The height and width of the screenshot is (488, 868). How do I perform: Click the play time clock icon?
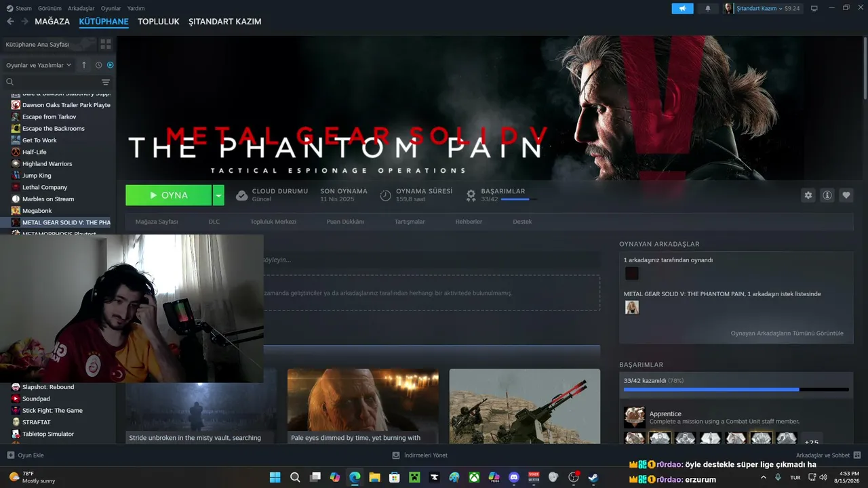(x=385, y=195)
